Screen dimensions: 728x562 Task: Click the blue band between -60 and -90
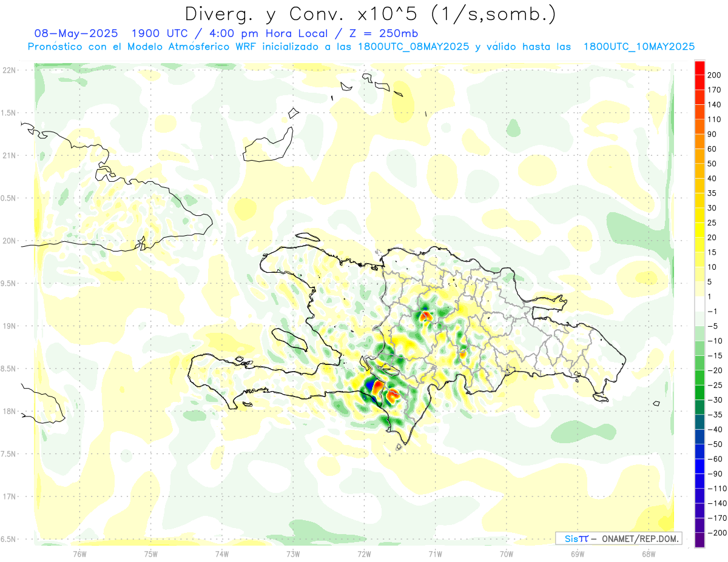click(699, 466)
